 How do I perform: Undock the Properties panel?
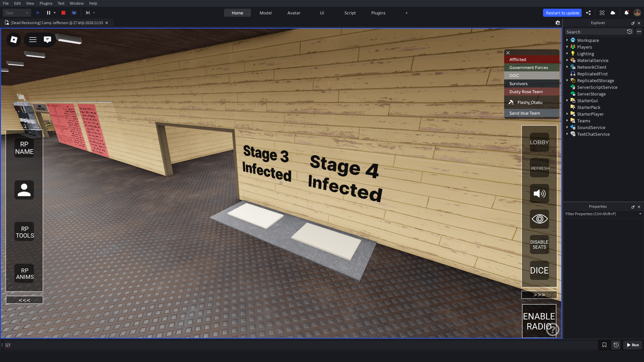(x=633, y=207)
